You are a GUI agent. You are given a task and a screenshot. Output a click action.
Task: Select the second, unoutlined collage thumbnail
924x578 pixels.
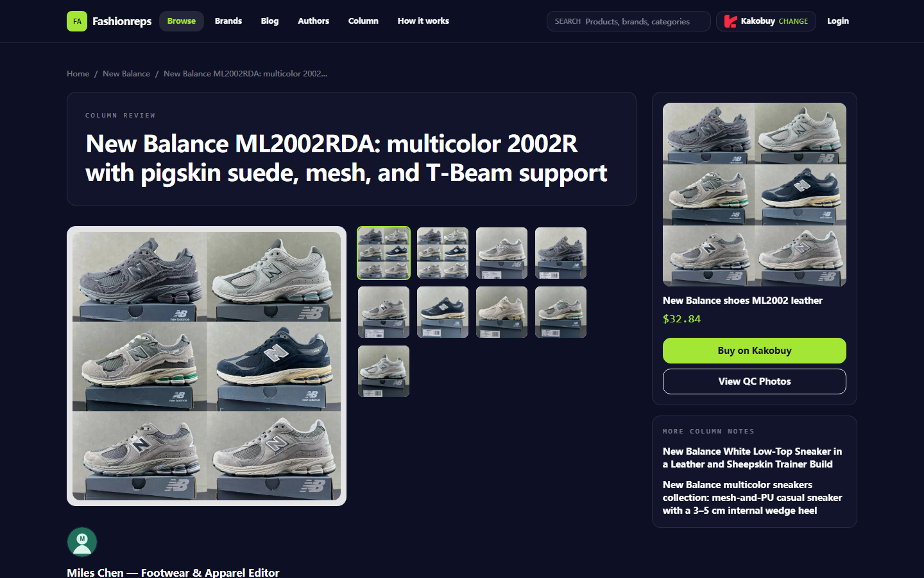pyautogui.click(x=443, y=253)
